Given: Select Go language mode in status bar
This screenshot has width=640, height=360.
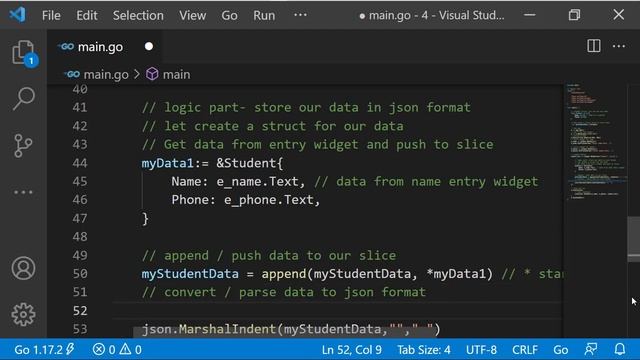Looking at the screenshot, I should 560,349.
